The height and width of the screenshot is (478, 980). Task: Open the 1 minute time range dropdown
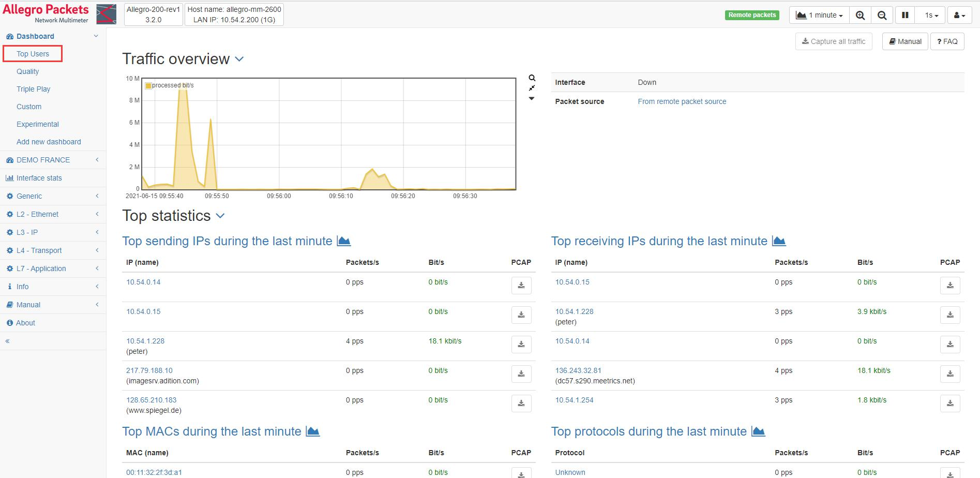[x=819, y=16]
